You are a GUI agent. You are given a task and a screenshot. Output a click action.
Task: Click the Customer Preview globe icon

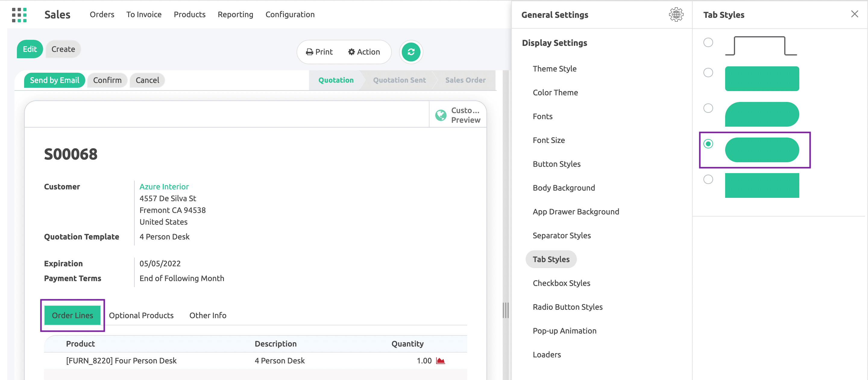pos(440,115)
